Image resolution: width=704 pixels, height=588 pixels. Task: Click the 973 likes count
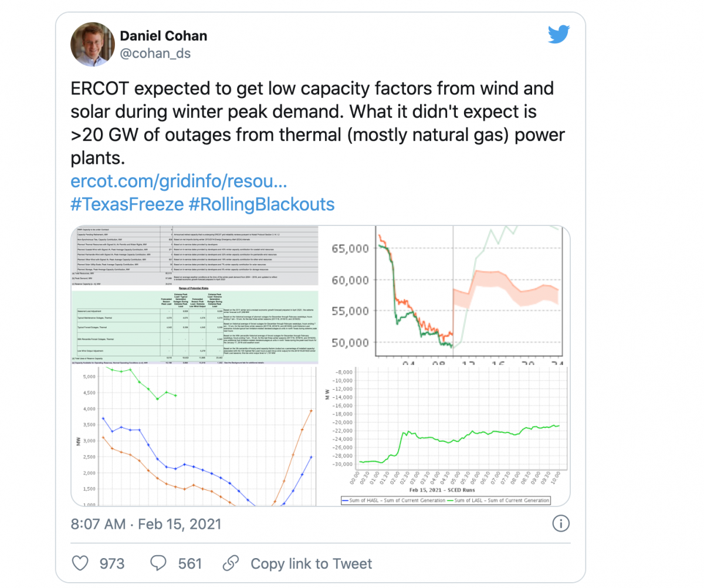111,564
